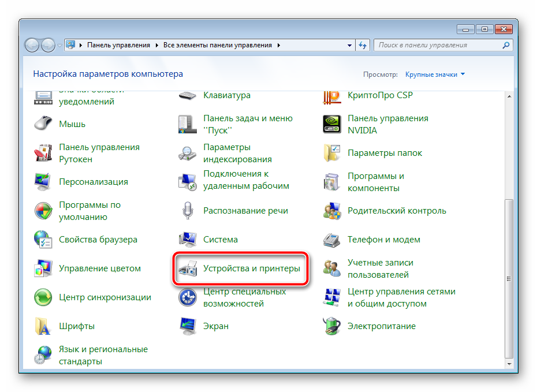Expand arrow after Панель управления breadcrumb

157,45
